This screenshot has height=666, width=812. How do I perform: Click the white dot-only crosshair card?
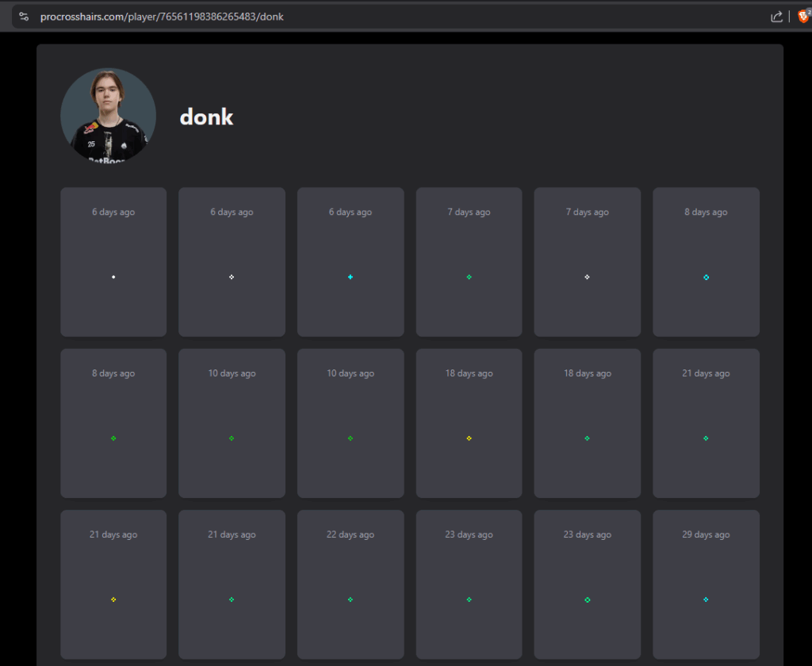point(113,262)
